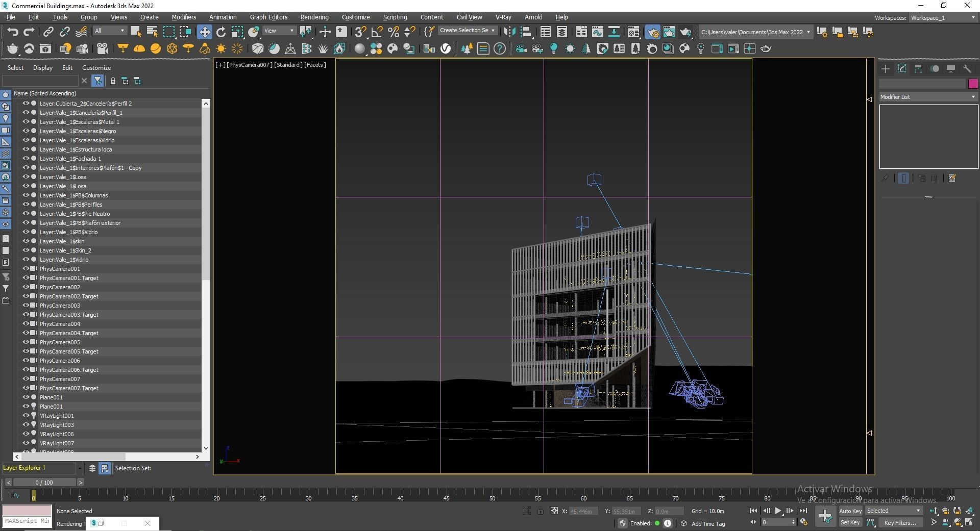Toggle visibility of PhysCamera007.Target

(x=26, y=388)
